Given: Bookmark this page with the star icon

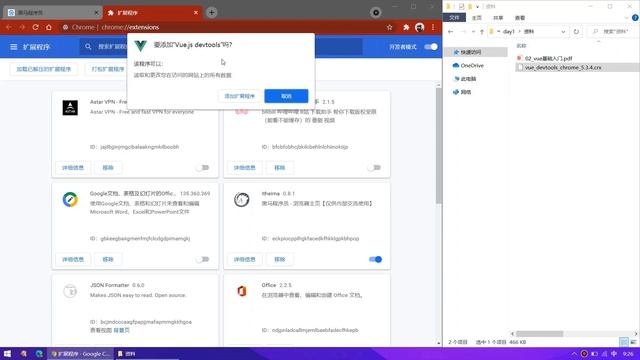Looking at the screenshot, I should tap(389, 27).
